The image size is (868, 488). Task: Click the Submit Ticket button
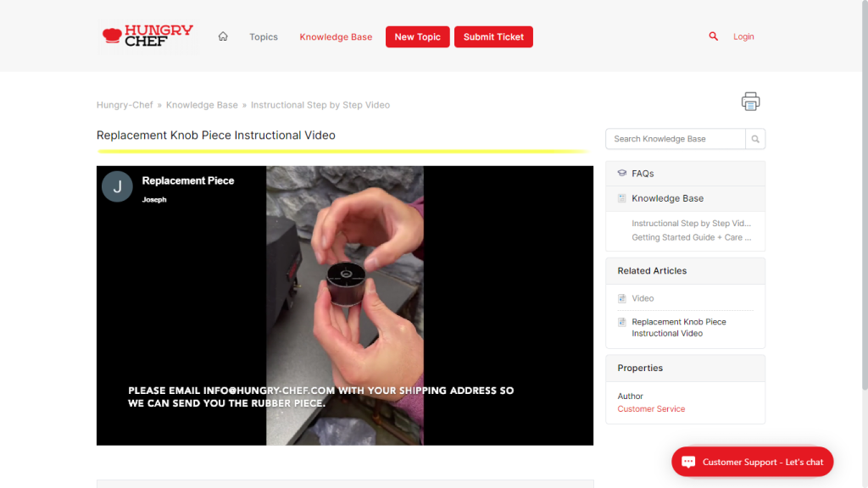[494, 37]
